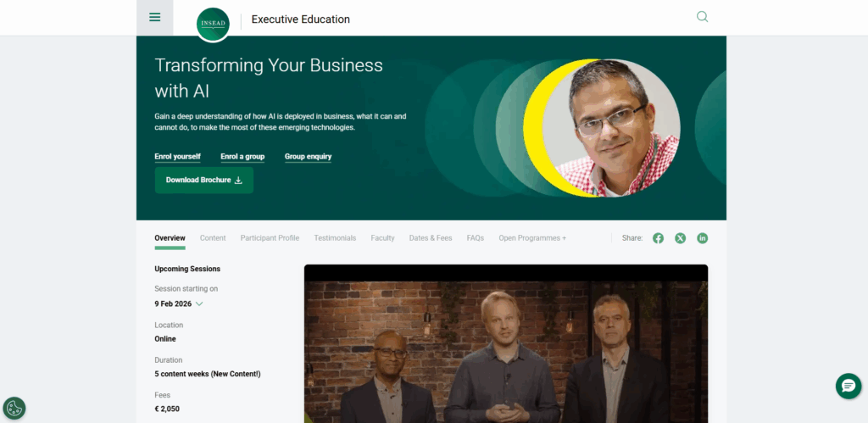Image resolution: width=868 pixels, height=423 pixels.
Task: Share the page on Facebook
Action: [x=658, y=238]
